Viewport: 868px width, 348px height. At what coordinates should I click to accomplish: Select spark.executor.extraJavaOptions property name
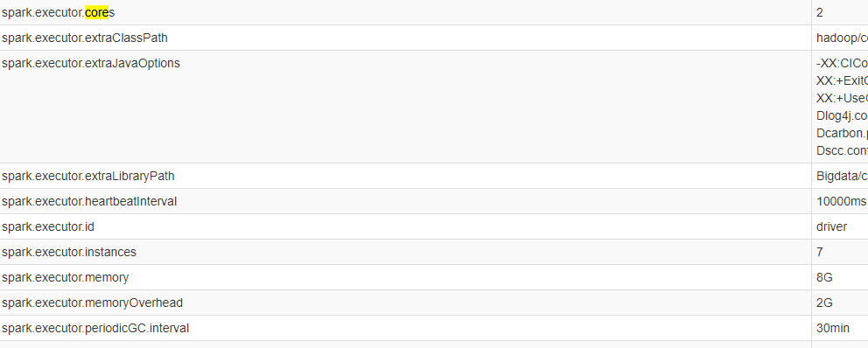pos(91,63)
